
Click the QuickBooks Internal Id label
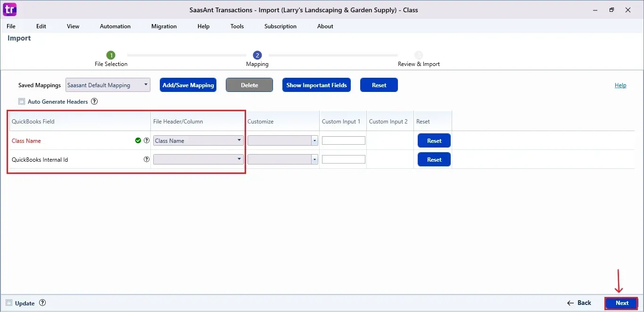pos(40,159)
